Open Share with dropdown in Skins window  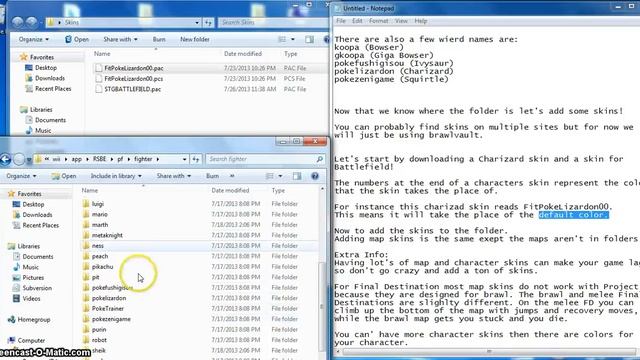tap(120, 39)
